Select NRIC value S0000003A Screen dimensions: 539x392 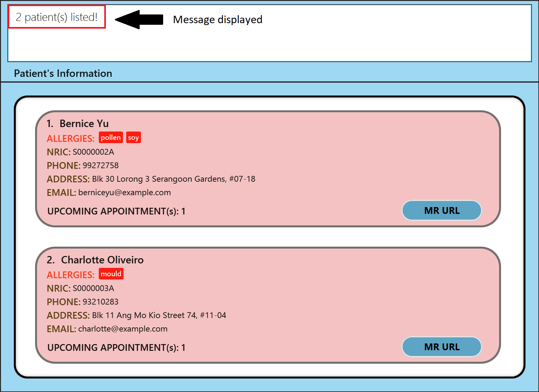[93, 288]
